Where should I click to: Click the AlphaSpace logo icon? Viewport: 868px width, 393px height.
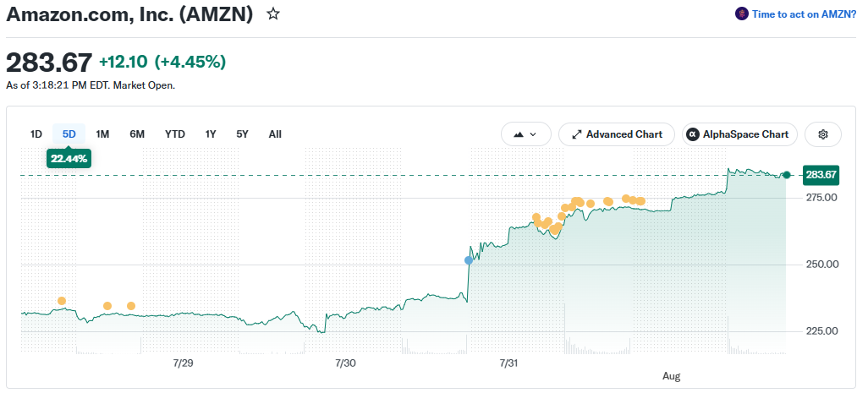[x=692, y=134]
